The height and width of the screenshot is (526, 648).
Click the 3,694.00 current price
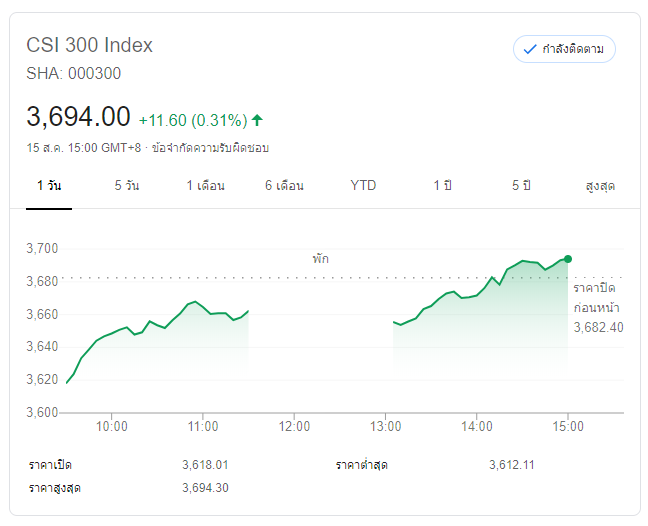point(78,117)
